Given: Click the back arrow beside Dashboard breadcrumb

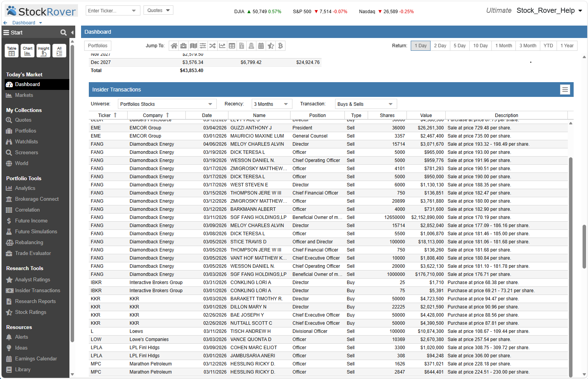Looking at the screenshot, I should (x=5, y=23).
